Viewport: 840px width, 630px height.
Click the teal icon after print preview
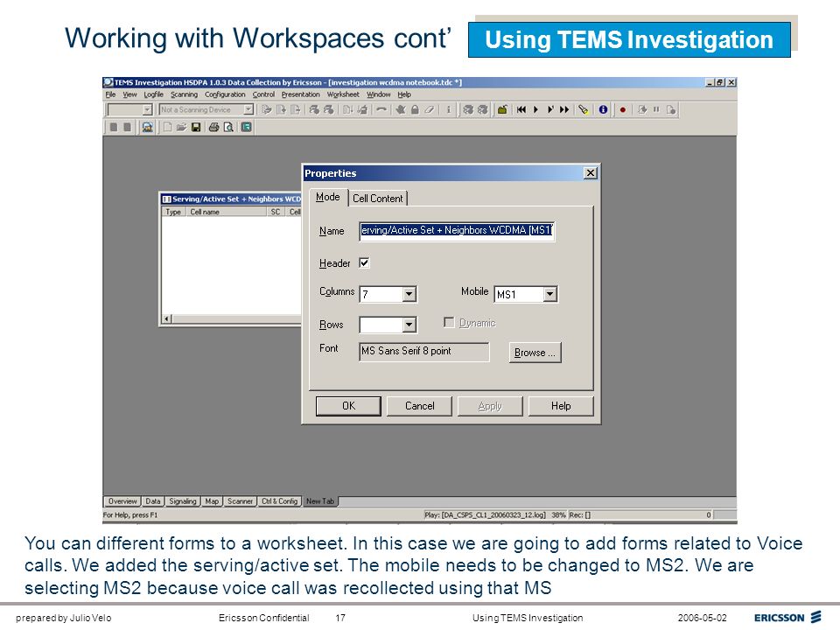(246, 127)
